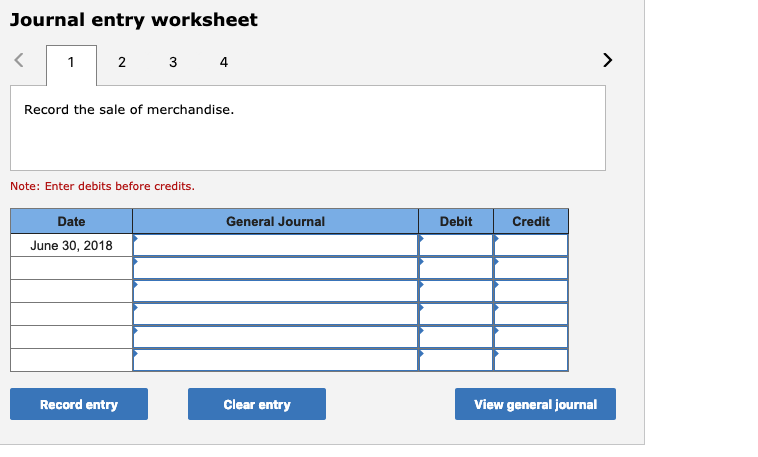This screenshot has height=457, width=758.
Task: Switch to journal entry tab 2
Action: (x=122, y=62)
